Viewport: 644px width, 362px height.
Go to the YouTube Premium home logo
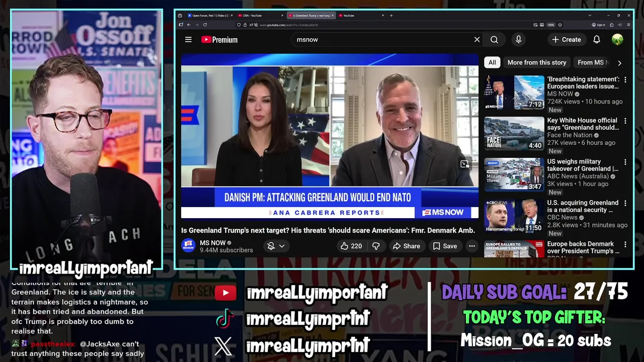coord(219,40)
